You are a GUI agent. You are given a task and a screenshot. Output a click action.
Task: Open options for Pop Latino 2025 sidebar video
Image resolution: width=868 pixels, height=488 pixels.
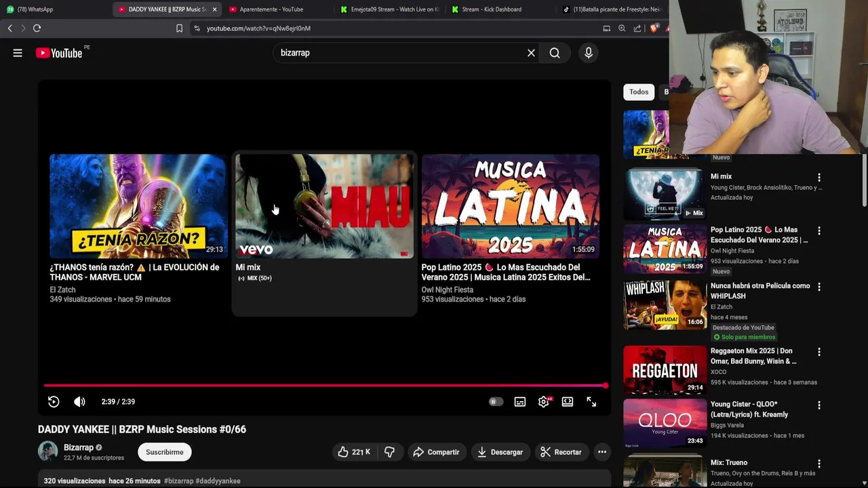819,231
